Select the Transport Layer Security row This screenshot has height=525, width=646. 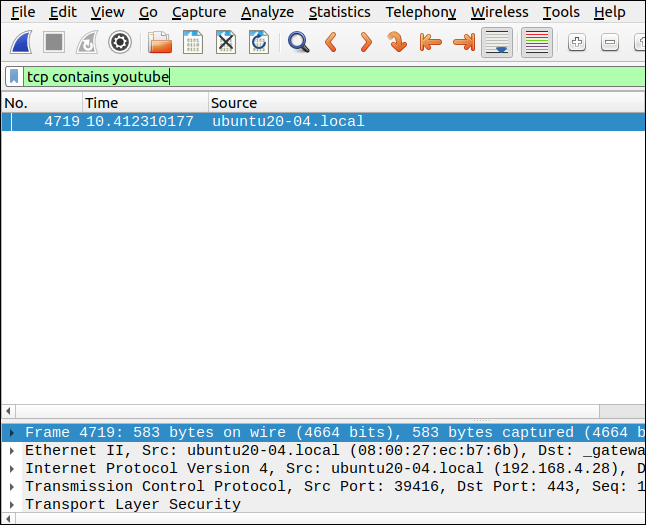point(323,504)
